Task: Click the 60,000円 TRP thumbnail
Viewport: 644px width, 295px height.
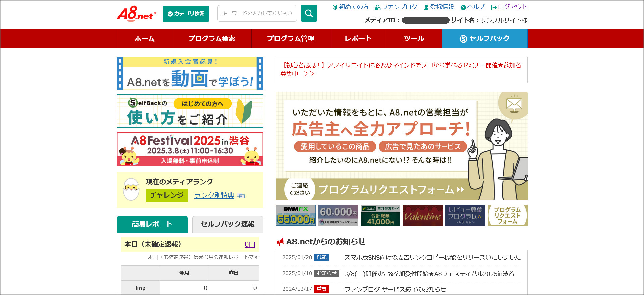Action: tap(338, 215)
